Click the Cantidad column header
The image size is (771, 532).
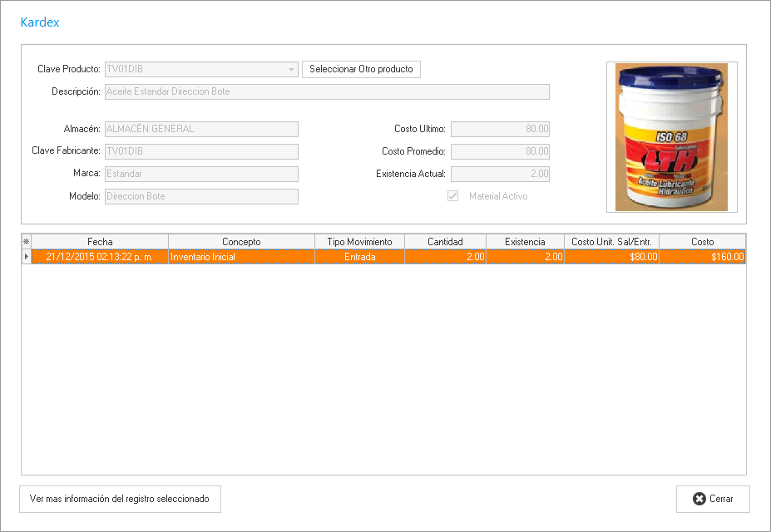coord(445,241)
